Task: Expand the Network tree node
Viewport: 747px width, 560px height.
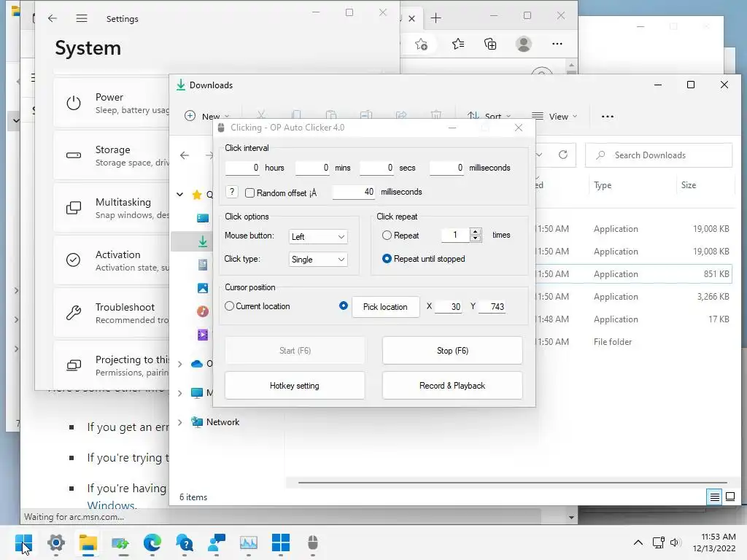Action: (180, 422)
